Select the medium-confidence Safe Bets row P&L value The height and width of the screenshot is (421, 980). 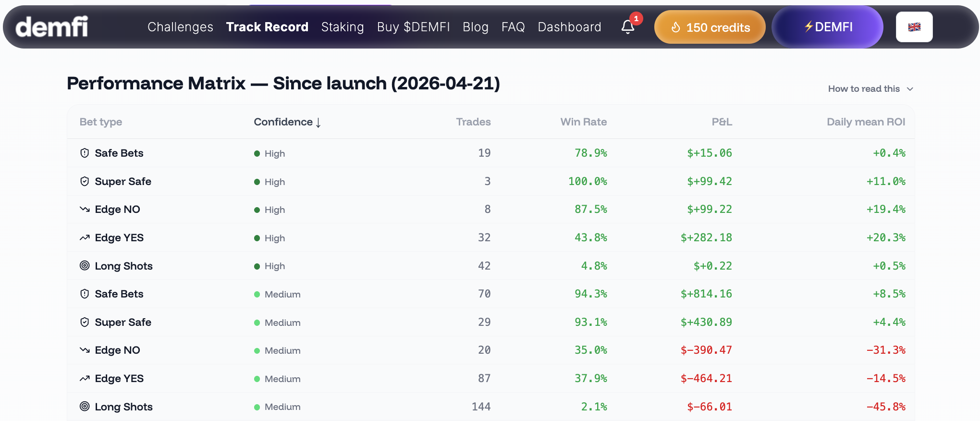pos(706,294)
